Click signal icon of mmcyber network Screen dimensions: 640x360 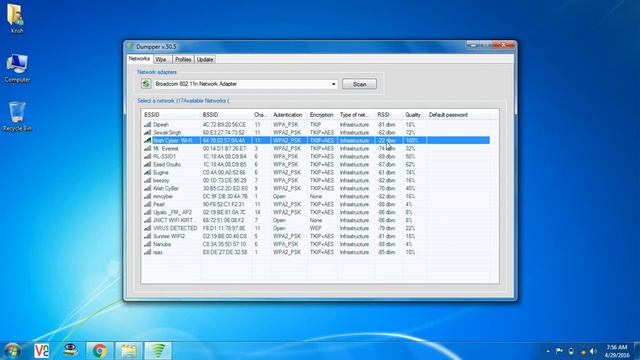click(x=147, y=196)
